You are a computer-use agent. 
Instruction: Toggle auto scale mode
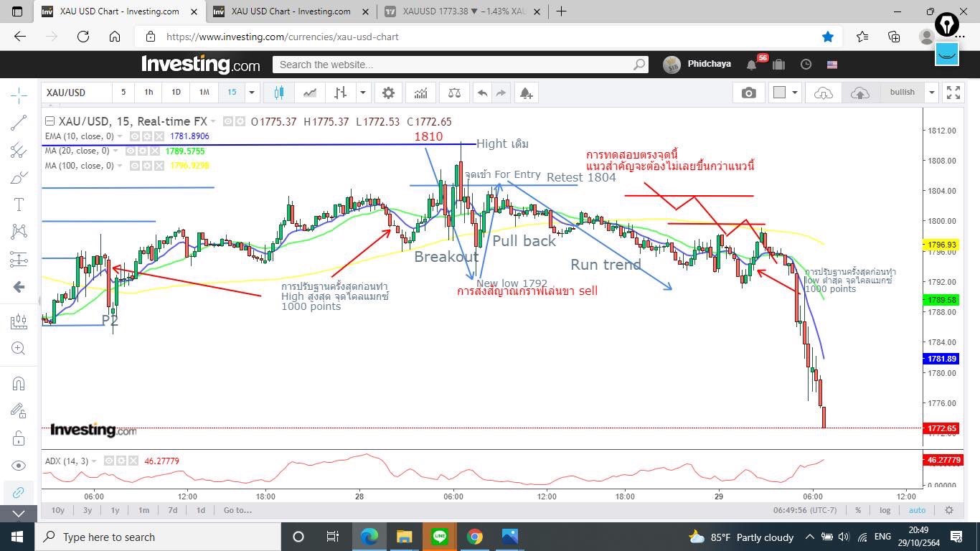pyautogui.click(x=917, y=510)
